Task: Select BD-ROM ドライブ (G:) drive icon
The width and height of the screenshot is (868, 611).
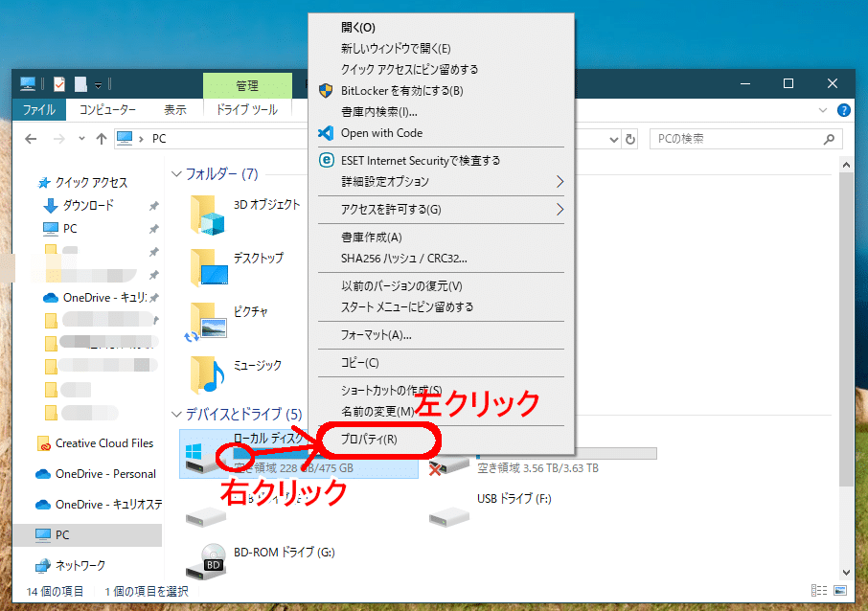Action: [x=206, y=561]
